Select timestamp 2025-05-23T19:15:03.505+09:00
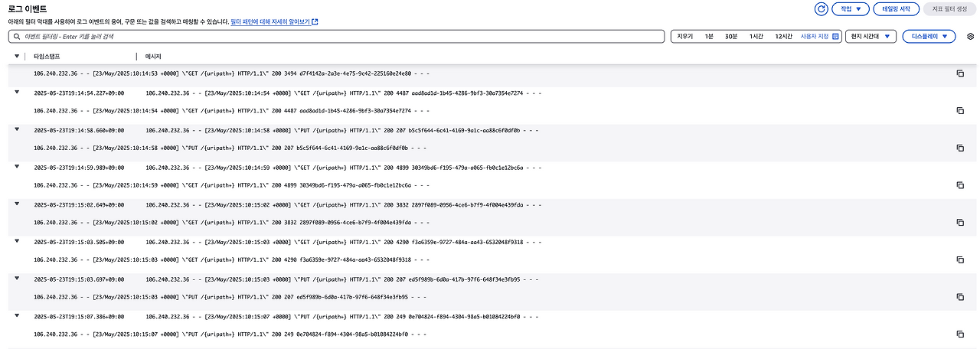 point(79,242)
